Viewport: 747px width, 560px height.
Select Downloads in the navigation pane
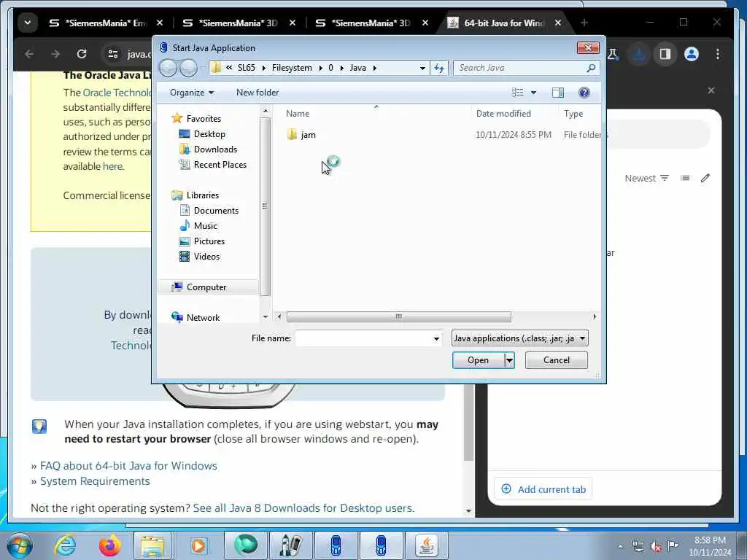(x=215, y=149)
